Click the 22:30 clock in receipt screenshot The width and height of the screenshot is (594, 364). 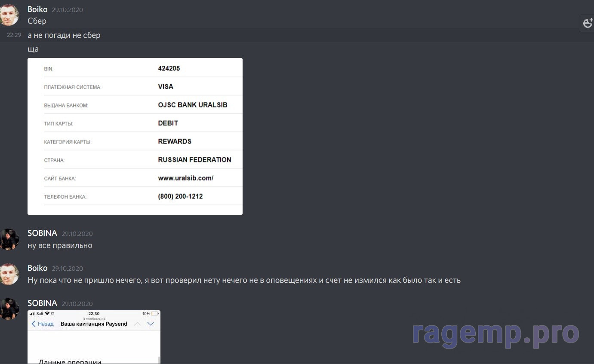[94, 314]
